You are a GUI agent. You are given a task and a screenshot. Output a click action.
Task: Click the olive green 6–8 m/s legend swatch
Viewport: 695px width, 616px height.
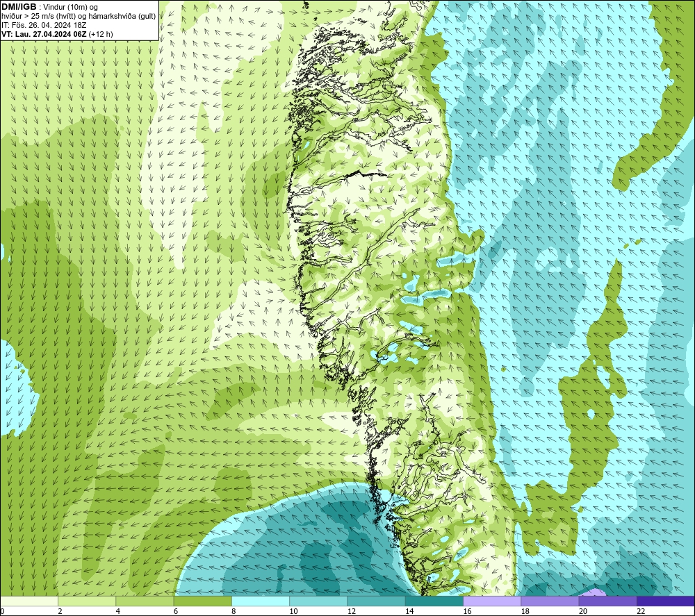coord(202,601)
